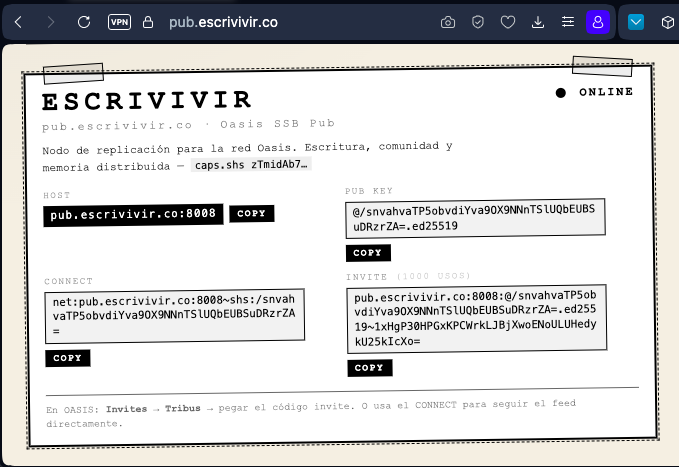Open the cube extensions icon
The width and height of the screenshot is (679, 467).
(x=668, y=22)
